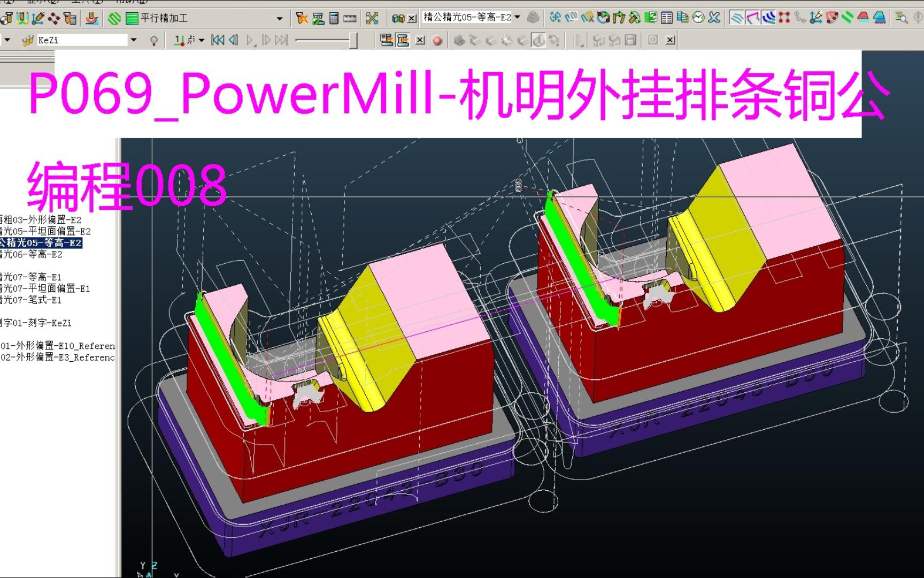924x578 pixels.
Task: Click the tool database icon beside points pattern
Action: pos(70,18)
